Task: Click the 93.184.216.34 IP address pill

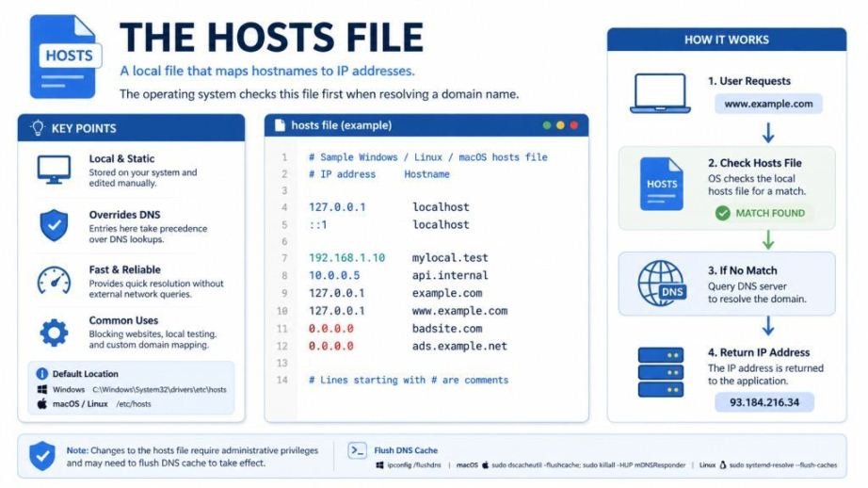Action: [764, 402]
